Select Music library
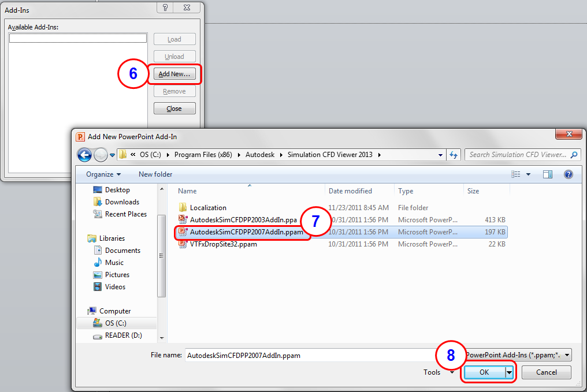587x392 pixels. (114, 263)
